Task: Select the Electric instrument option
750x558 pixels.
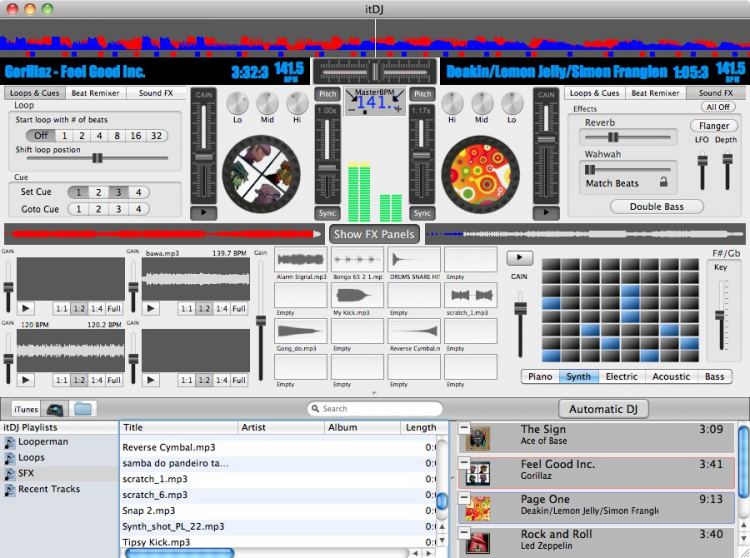Action: point(621,377)
